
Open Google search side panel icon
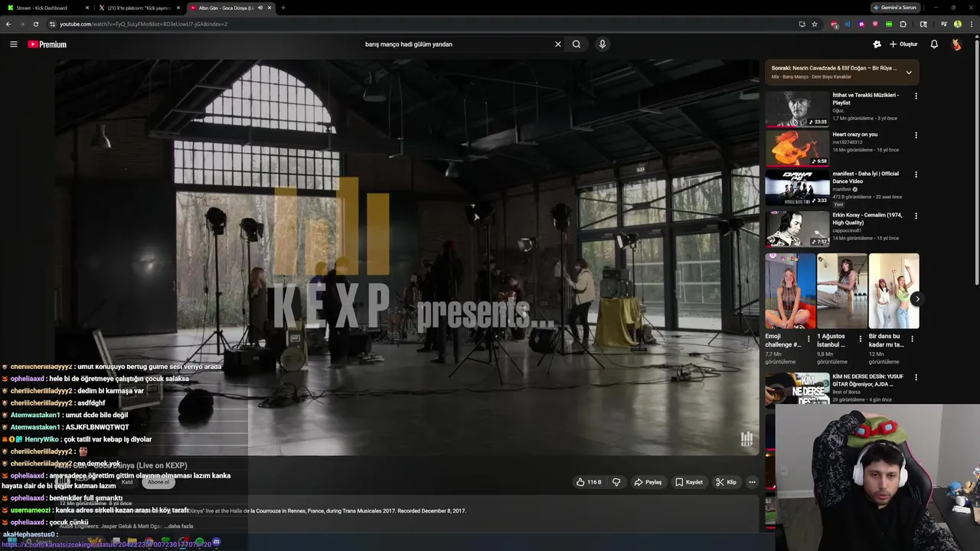point(923,24)
